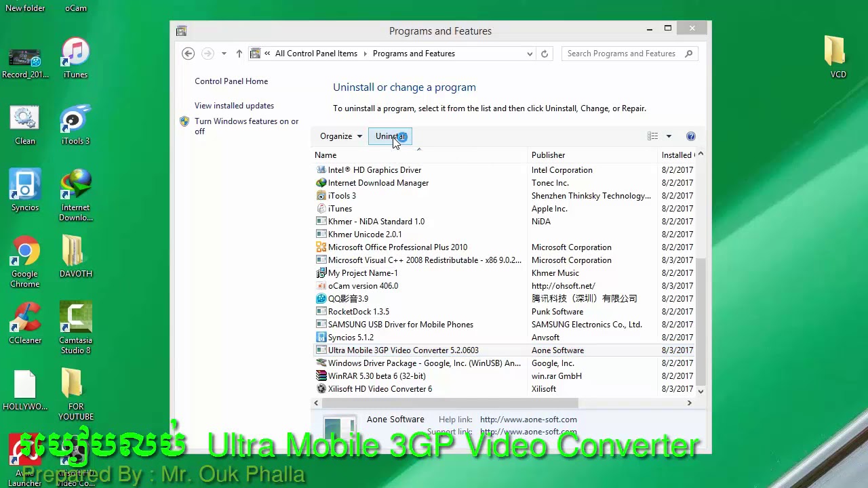Image resolution: width=868 pixels, height=488 pixels.
Task: Sort list by the Name column header
Action: click(419, 155)
